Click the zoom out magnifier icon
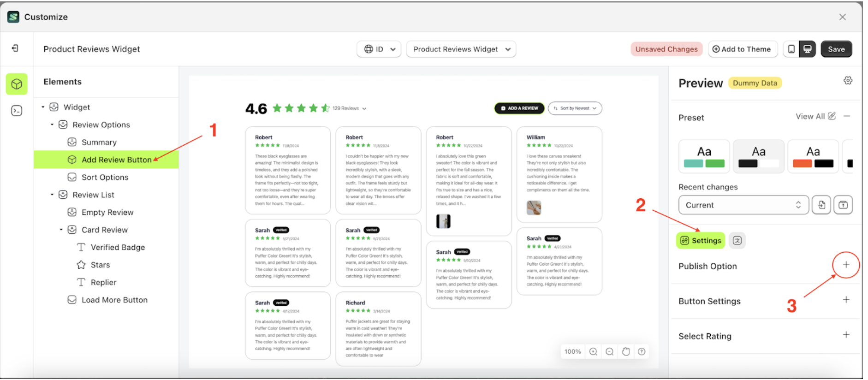Screen dimensions: 868x380 (x=609, y=352)
